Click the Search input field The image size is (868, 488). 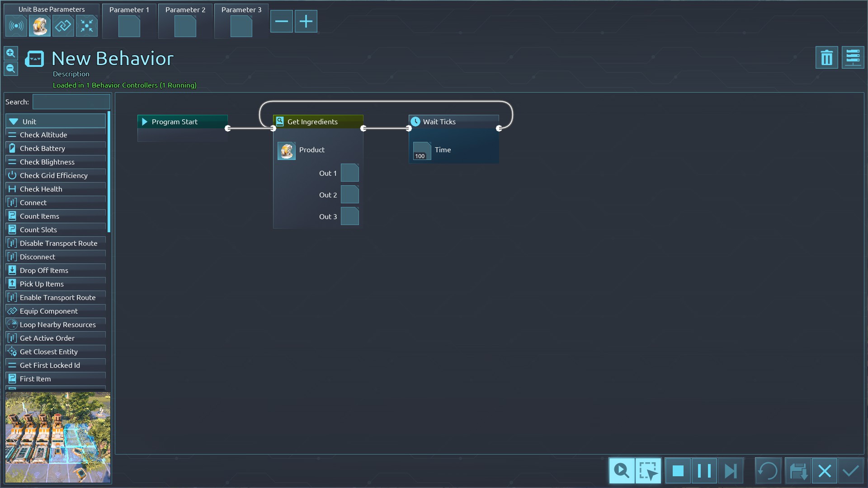71,102
